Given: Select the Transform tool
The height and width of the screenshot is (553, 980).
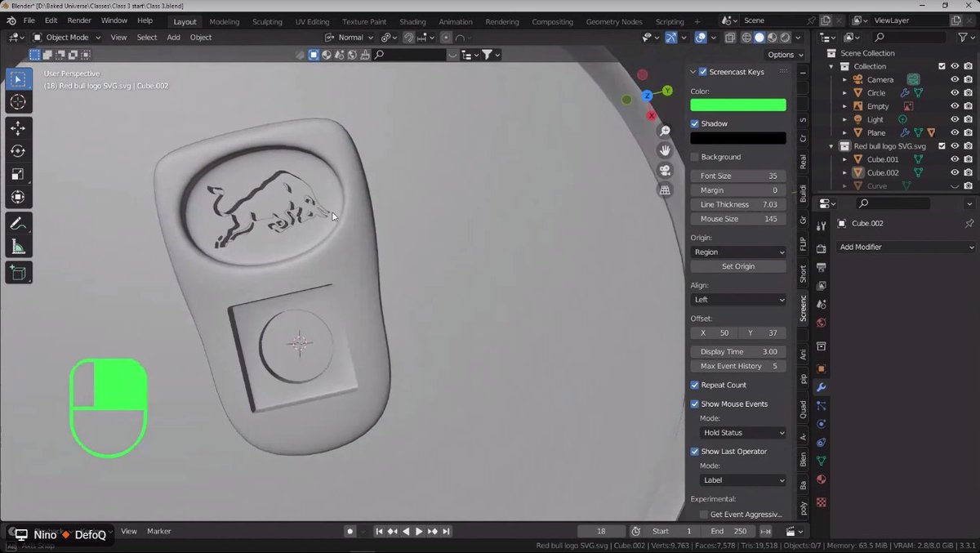Looking at the screenshot, I should point(19,197).
